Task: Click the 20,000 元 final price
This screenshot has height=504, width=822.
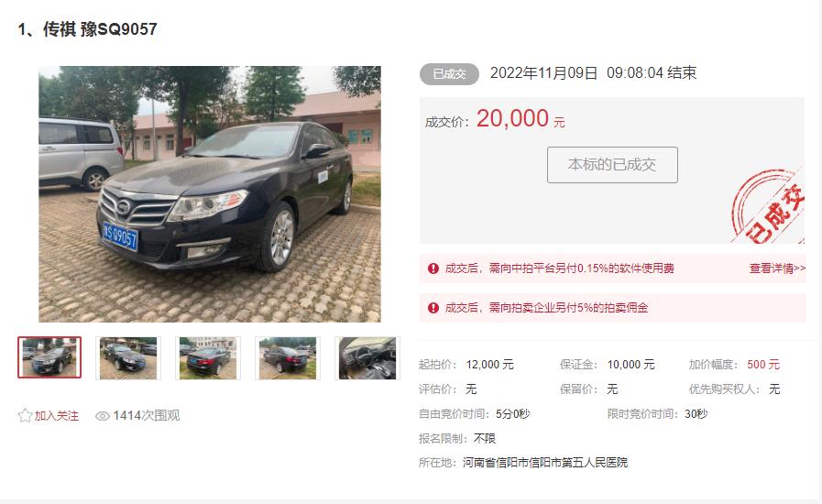Action: [521, 118]
